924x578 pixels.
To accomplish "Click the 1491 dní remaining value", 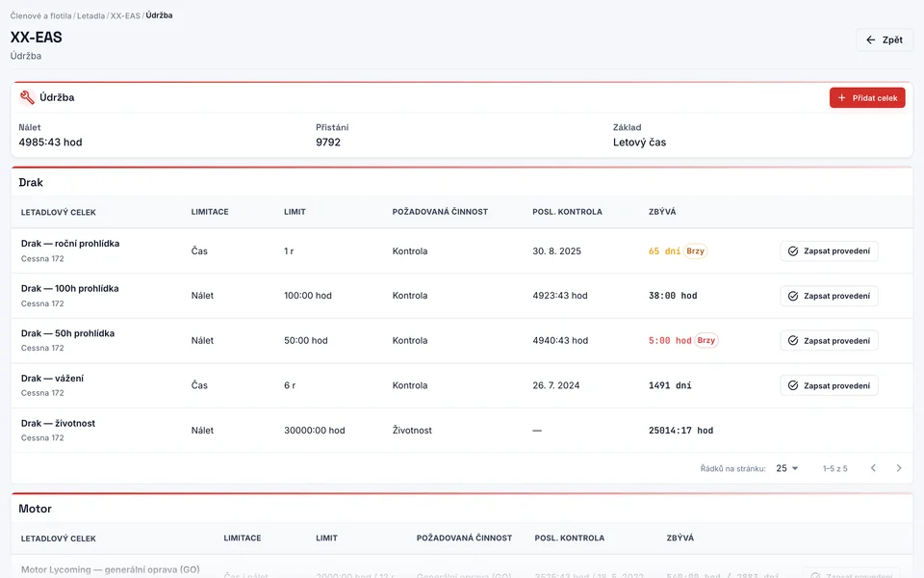I will (x=670, y=385).
